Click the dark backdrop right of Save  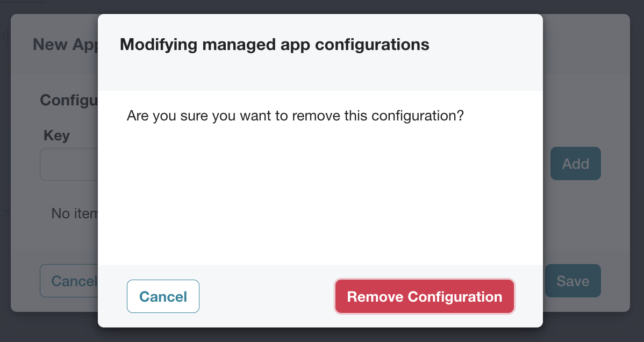[637, 281]
